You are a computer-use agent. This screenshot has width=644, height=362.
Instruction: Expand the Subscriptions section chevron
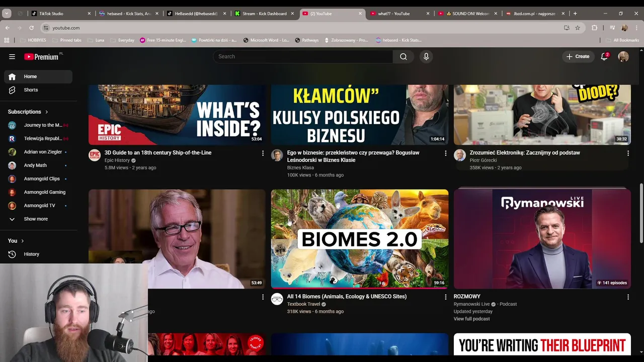tap(47, 112)
